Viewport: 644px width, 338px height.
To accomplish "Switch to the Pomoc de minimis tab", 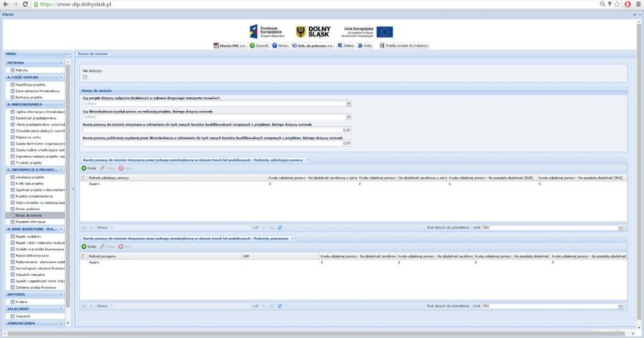I will pos(93,54).
